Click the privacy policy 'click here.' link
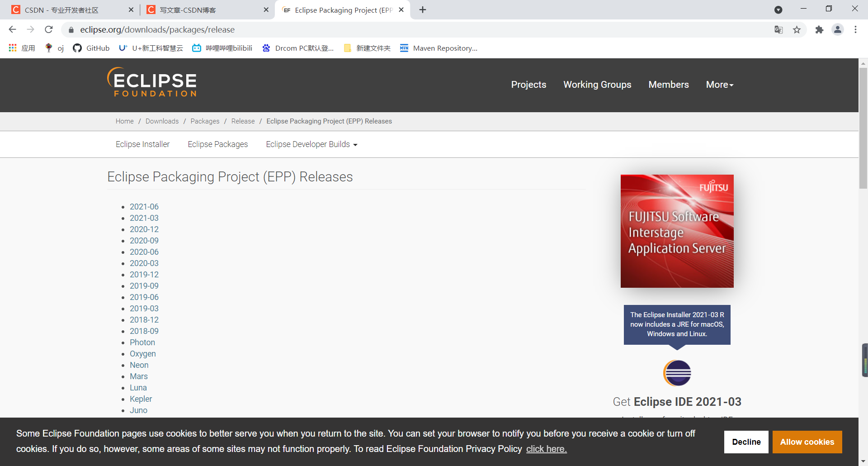 click(x=546, y=448)
